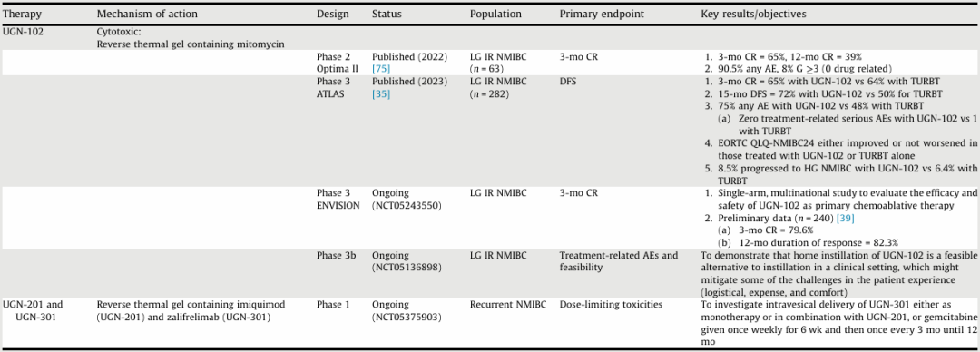Click the NCT05375903 trial identifier

pyautogui.click(x=407, y=317)
